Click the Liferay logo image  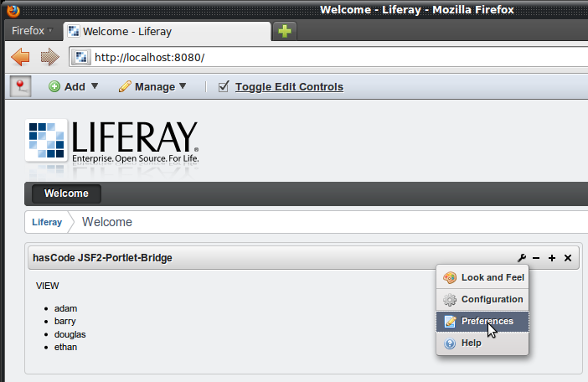coord(112,140)
